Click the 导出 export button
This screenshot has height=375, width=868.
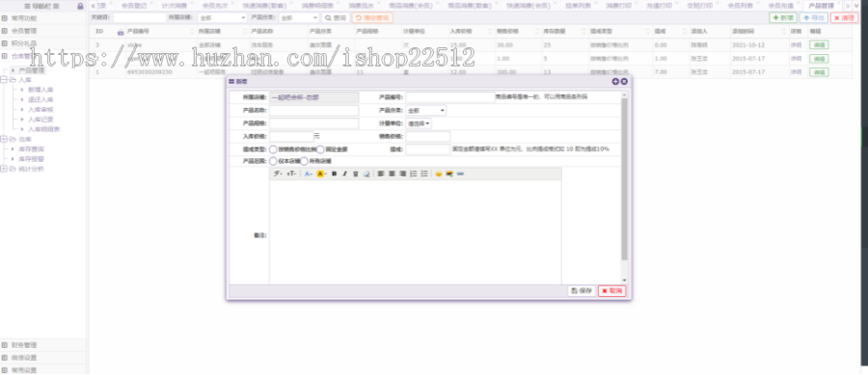click(x=814, y=17)
